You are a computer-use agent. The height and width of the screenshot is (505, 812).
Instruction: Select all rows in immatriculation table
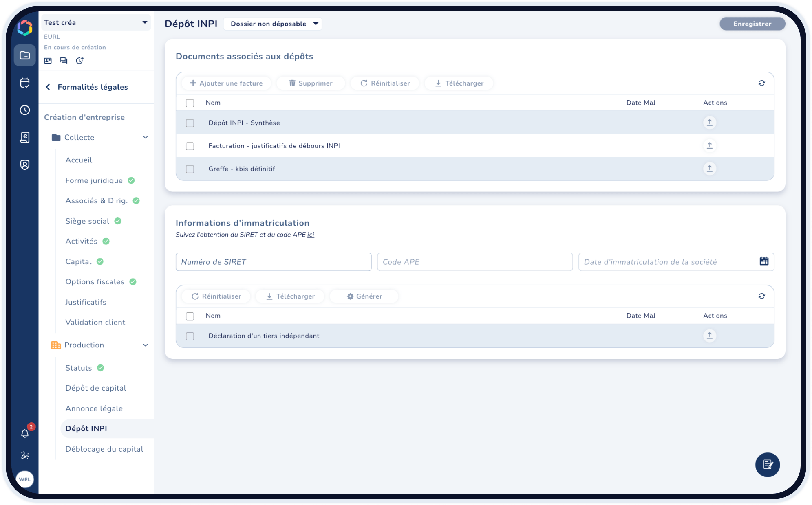190,316
